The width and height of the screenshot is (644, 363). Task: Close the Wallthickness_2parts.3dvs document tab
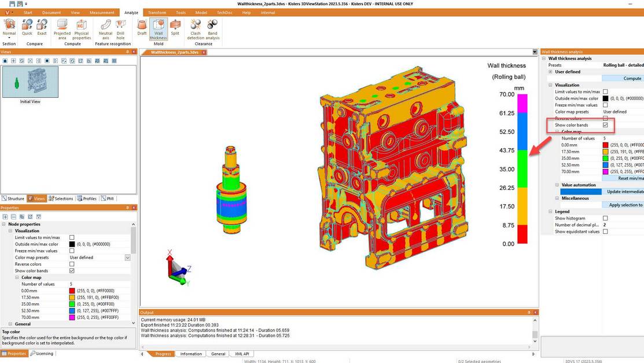point(204,52)
